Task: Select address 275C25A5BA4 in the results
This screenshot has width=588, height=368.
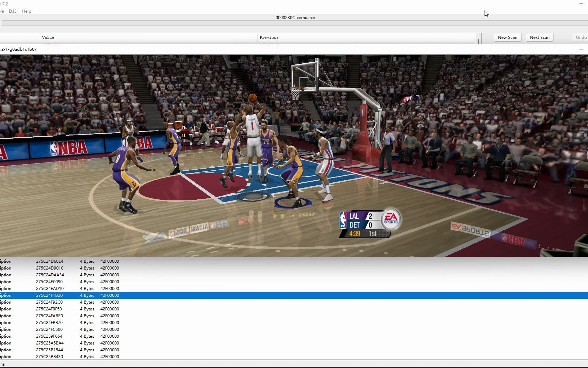Action: (x=50, y=343)
